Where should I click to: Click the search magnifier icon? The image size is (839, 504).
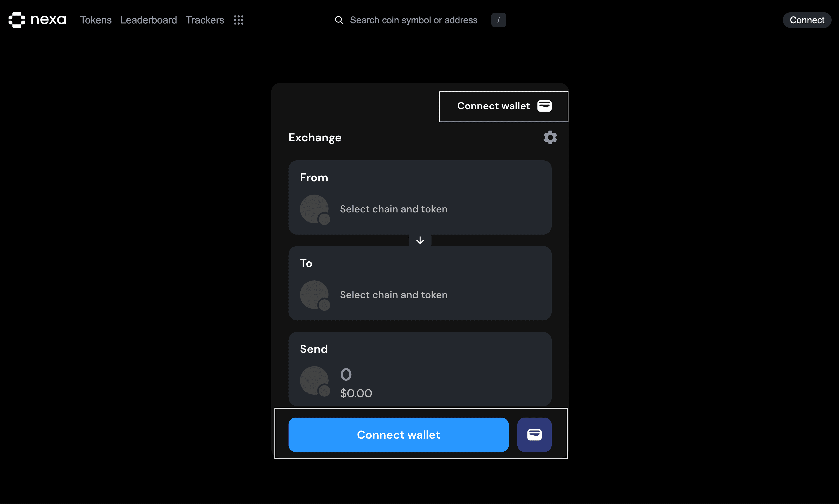click(339, 20)
